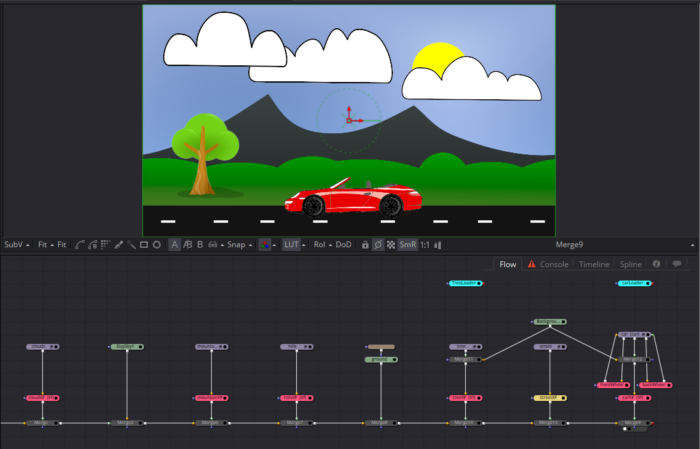700x449 pixels.
Task: Select the carXF transform node
Action: tap(634, 398)
